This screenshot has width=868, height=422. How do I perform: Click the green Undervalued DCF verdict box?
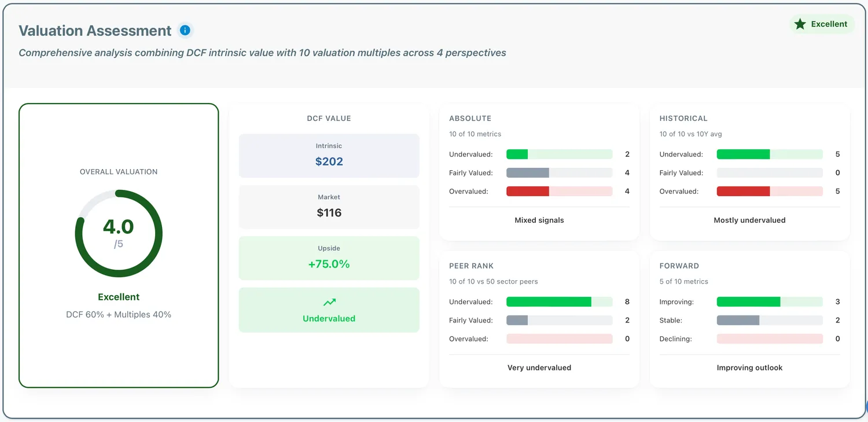point(329,310)
